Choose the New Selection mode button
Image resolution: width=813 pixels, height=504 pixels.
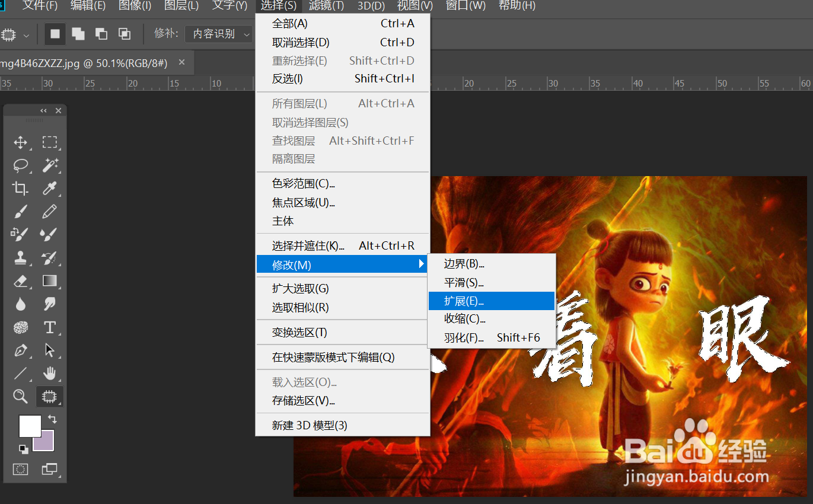click(x=55, y=34)
